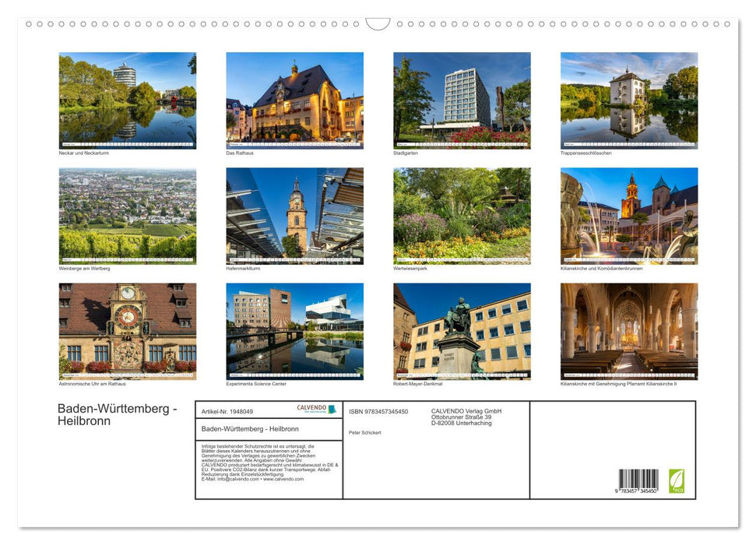
Task: Click the teal square beside the CALVENDO logo
Action: [334, 410]
